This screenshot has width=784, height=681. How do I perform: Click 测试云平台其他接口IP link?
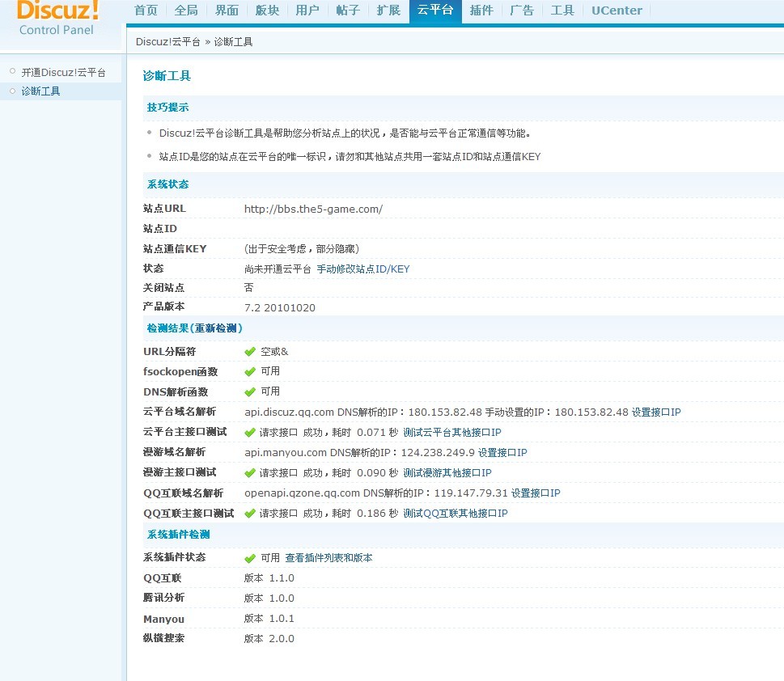point(452,433)
